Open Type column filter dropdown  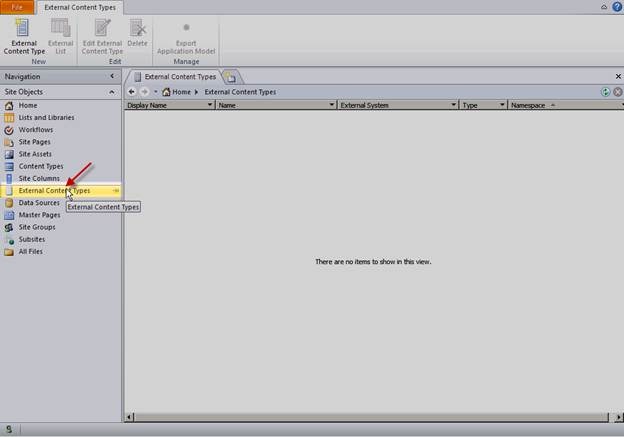tap(502, 105)
